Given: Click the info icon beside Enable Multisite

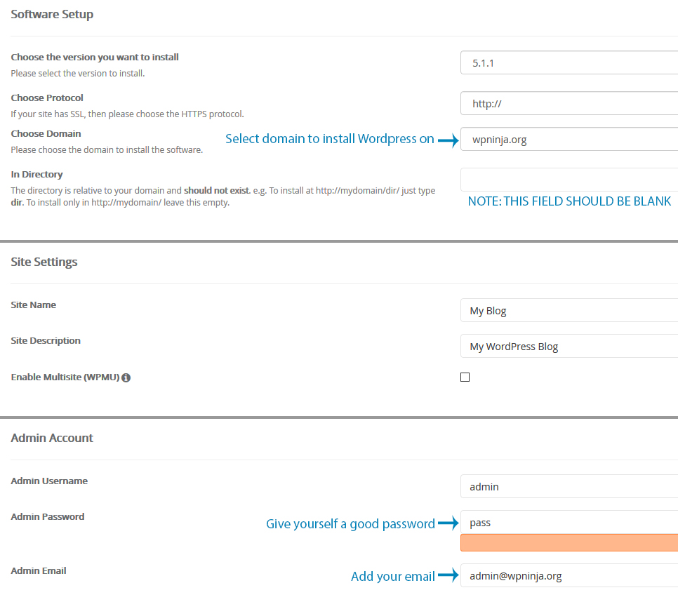Looking at the screenshot, I should (126, 377).
